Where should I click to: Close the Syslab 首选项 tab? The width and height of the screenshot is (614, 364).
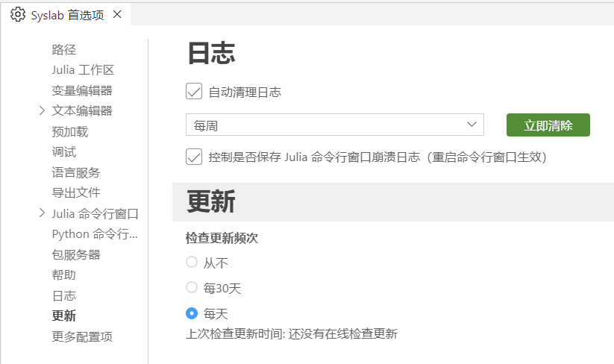point(117,14)
